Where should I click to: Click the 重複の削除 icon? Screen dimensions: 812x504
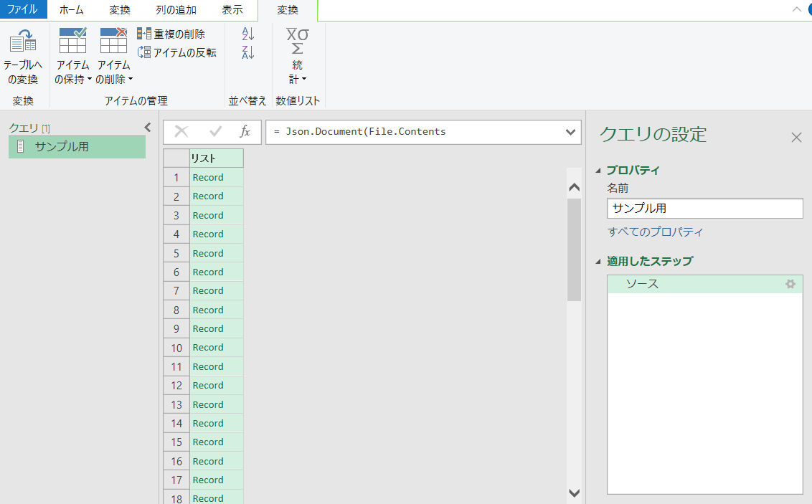point(144,34)
